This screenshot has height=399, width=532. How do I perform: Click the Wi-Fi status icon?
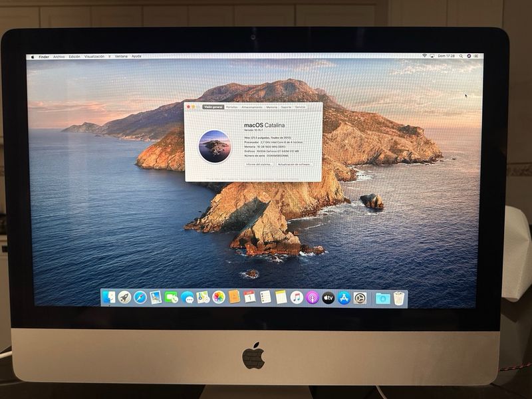tap(424, 56)
